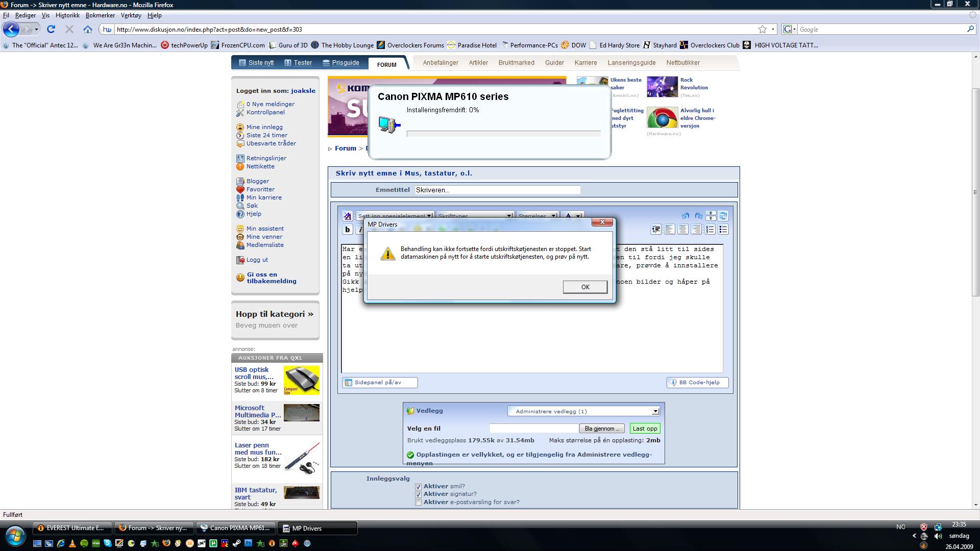Click Logg ut in the sidebar
Viewport: 980px width, 551px height.
click(257, 260)
